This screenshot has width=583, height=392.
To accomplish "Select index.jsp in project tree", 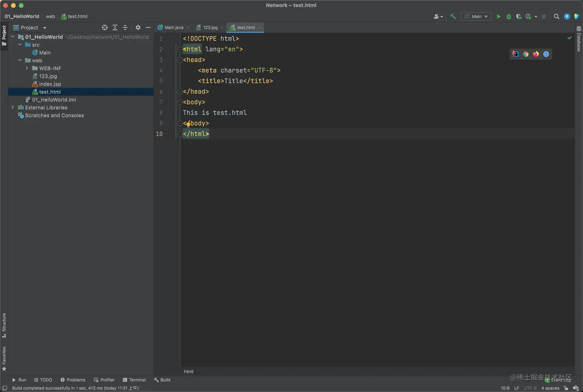I will coord(50,84).
